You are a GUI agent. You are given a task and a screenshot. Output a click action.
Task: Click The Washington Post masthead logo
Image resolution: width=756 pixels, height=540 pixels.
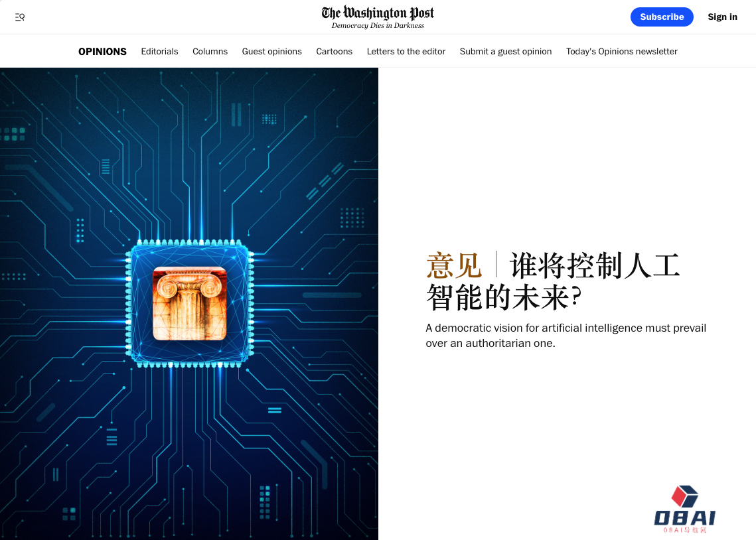point(378,13)
